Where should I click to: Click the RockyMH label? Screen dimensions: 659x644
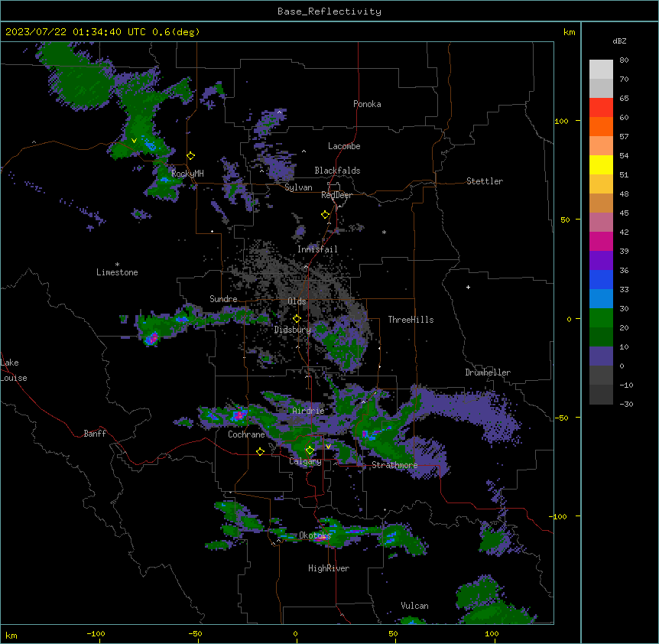(187, 174)
